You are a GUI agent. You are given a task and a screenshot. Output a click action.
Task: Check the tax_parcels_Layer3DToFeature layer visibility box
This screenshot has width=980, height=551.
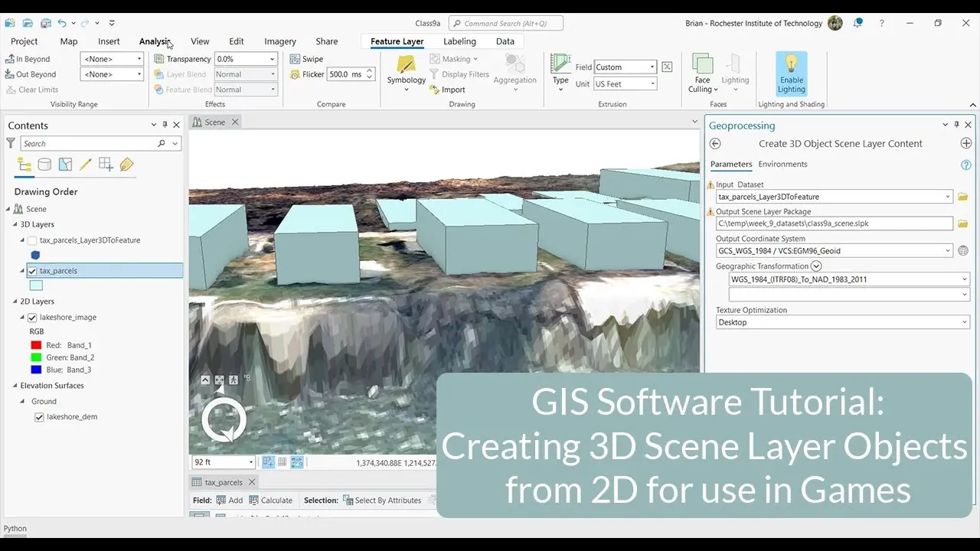(32, 240)
